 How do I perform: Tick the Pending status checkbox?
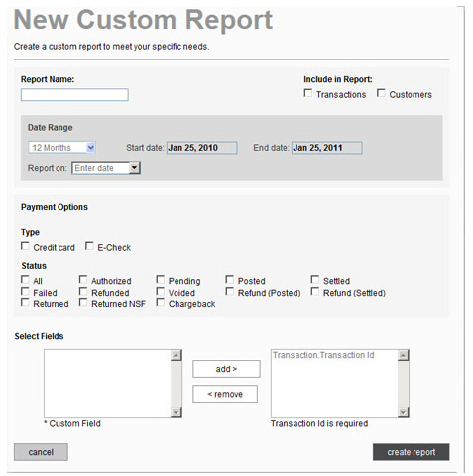point(160,280)
